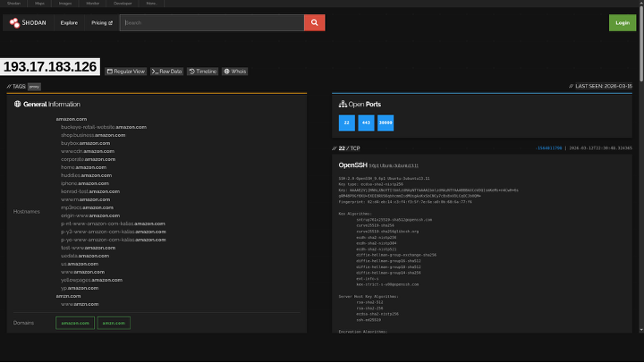The height and width of the screenshot is (363, 644).
Task: Open the Whois lookup
Action: tap(235, 71)
